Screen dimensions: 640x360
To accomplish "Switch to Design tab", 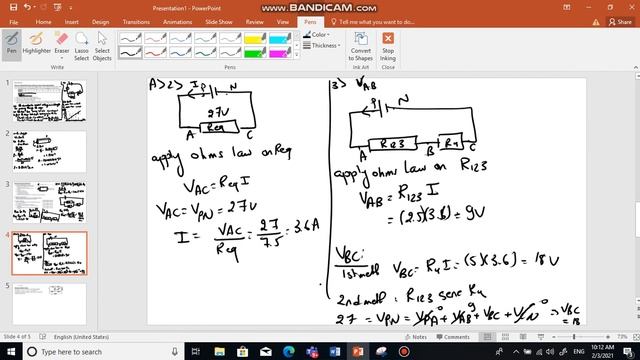I will 100,22.
